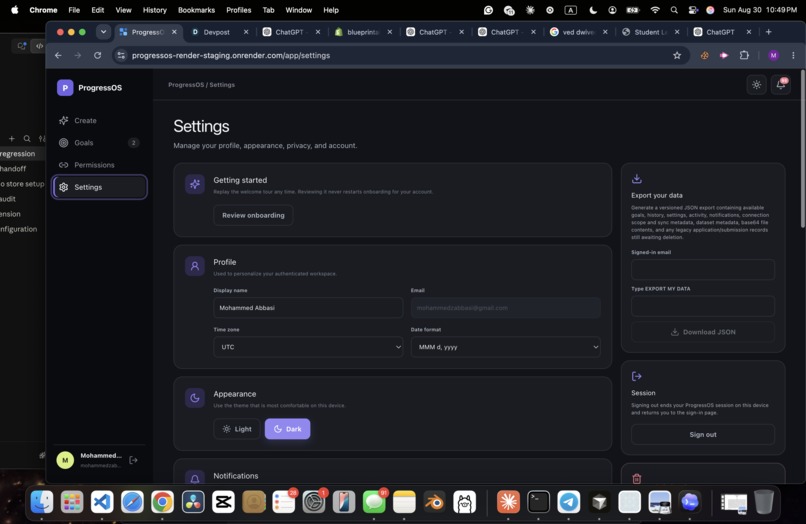Open the Time zone UTC dropdown
This screenshot has width=806, height=524.
click(308, 347)
